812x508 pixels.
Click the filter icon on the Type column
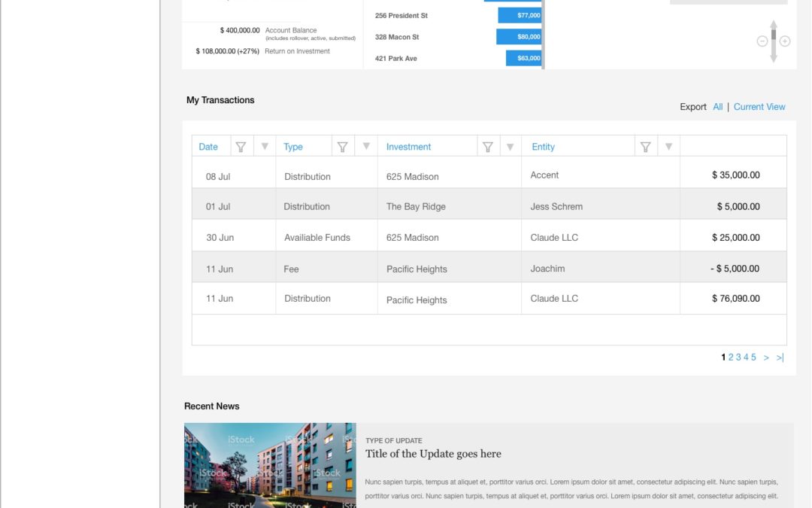pyautogui.click(x=344, y=146)
